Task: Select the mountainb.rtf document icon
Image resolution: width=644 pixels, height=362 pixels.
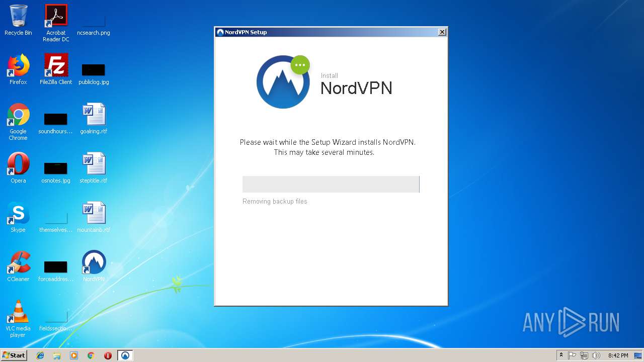Action: pos(94,217)
